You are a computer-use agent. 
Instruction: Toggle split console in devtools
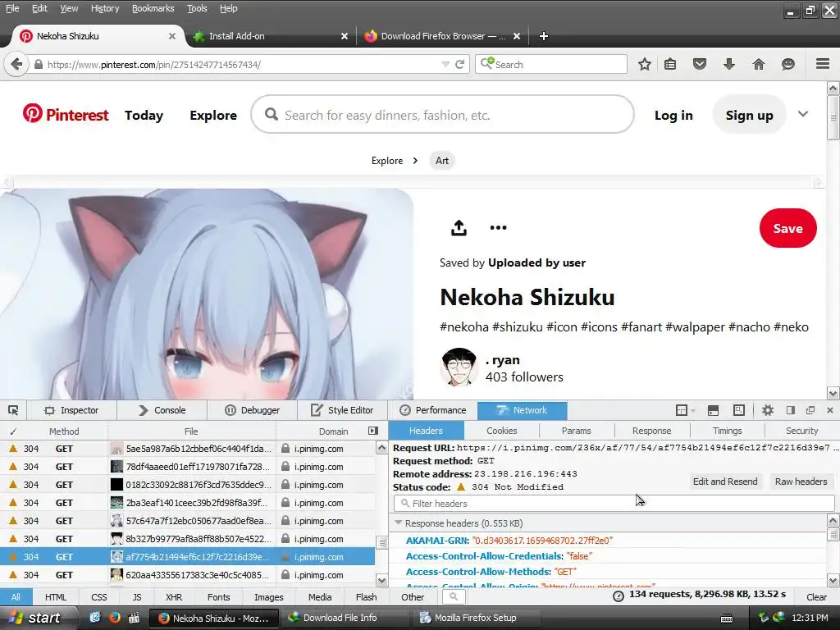(x=713, y=410)
